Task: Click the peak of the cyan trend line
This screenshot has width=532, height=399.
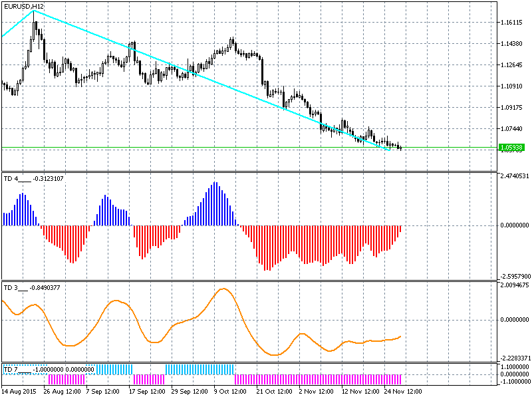Action: (x=35, y=11)
